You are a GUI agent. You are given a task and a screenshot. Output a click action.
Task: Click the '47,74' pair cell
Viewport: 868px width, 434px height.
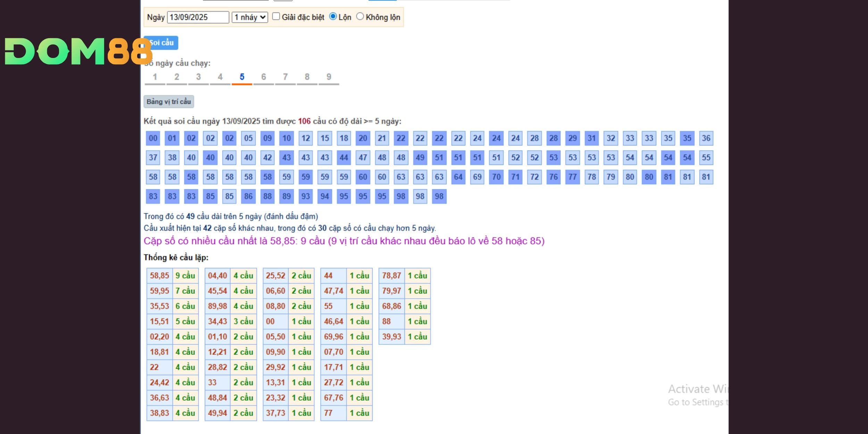click(x=334, y=291)
